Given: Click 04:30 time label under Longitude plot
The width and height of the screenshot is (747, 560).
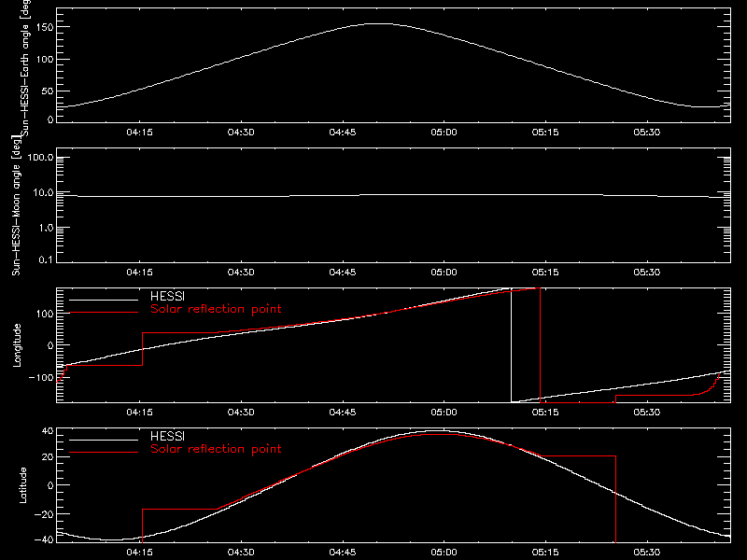Looking at the screenshot, I should click(x=241, y=413).
